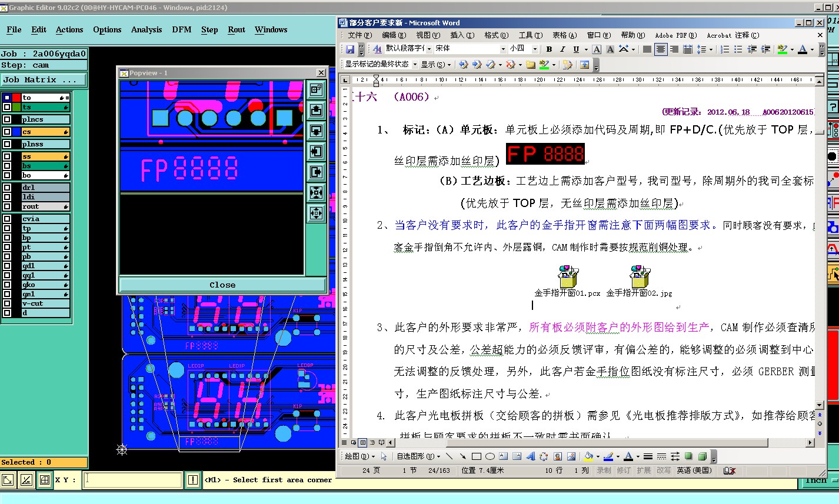Toggle checkbox for layer ss
This screenshot has width=839, height=504.
(7, 156)
